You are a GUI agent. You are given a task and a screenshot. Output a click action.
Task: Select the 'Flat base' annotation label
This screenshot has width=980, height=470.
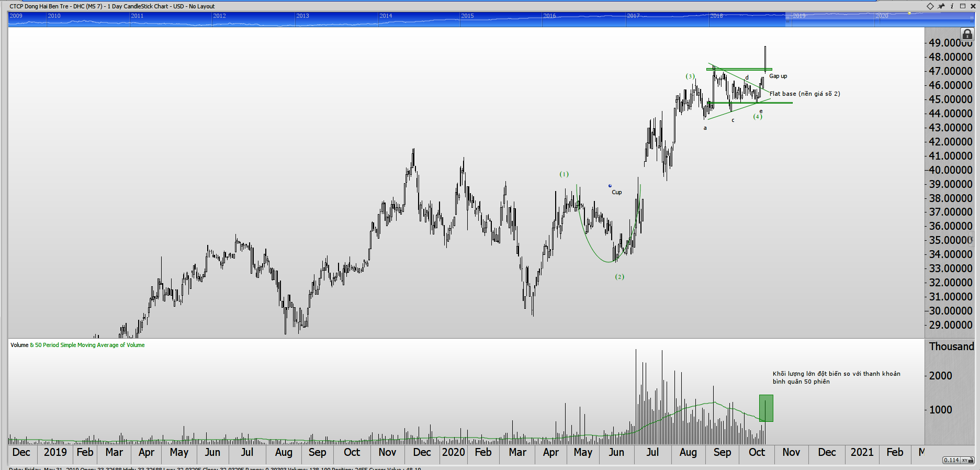tap(804, 94)
